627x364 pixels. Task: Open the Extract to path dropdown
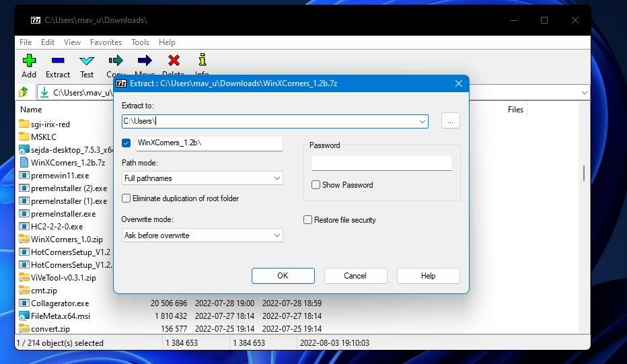(x=422, y=121)
